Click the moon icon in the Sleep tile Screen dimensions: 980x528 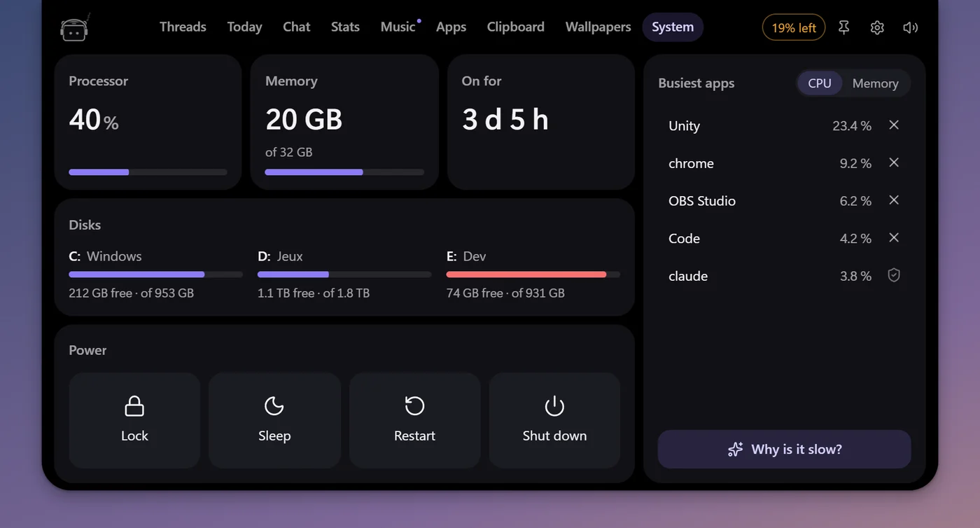tap(274, 406)
